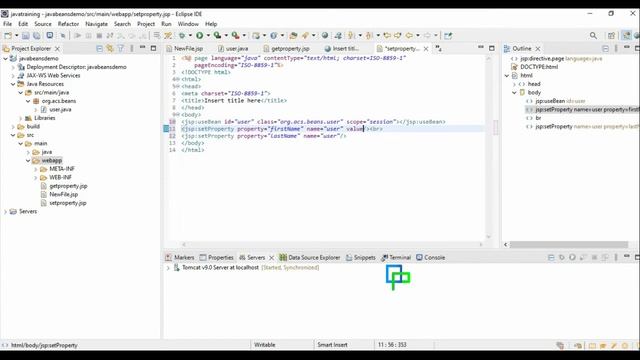
Task: Open the Window menu
Action: click(x=188, y=24)
